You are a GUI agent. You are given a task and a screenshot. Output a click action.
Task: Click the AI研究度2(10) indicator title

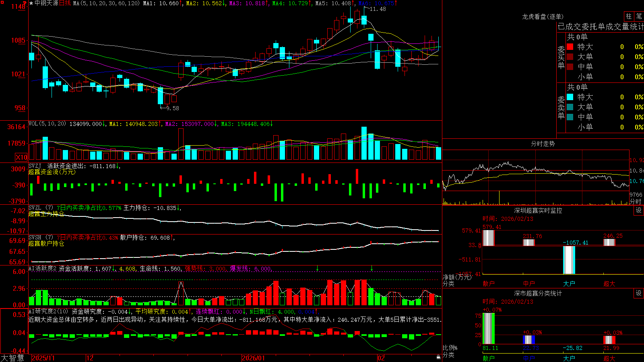[49, 311]
